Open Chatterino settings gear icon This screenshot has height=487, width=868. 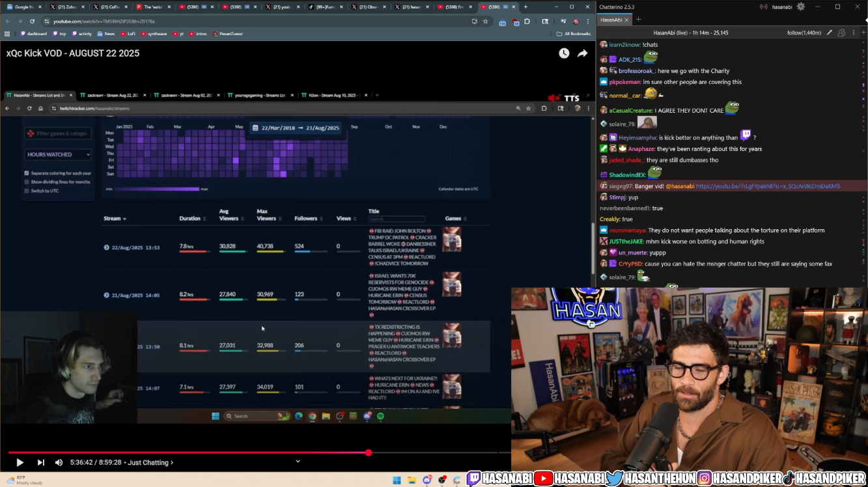[801, 7]
